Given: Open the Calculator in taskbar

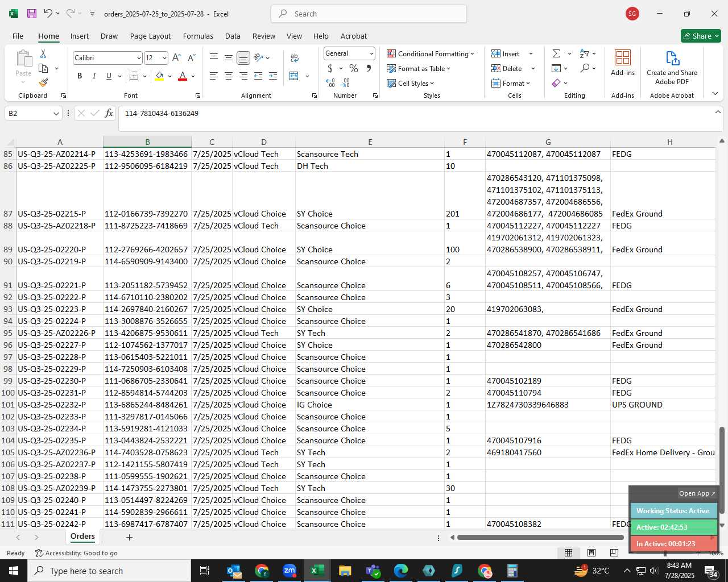Looking at the screenshot, I should 512,571.
